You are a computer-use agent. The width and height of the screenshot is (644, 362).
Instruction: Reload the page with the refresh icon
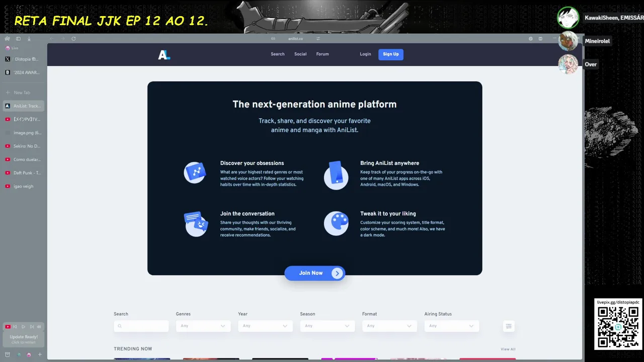click(73, 39)
